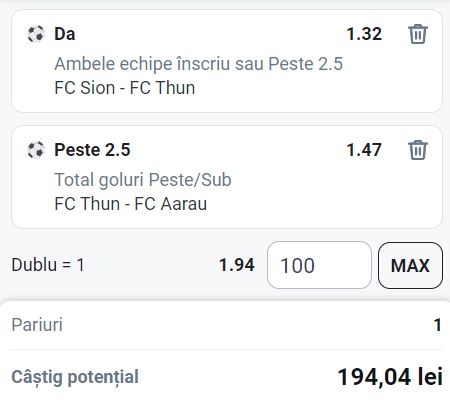Screen dimensions: 450x400
Task: Click the football icon beside Peste 2.5
Action: tap(36, 150)
